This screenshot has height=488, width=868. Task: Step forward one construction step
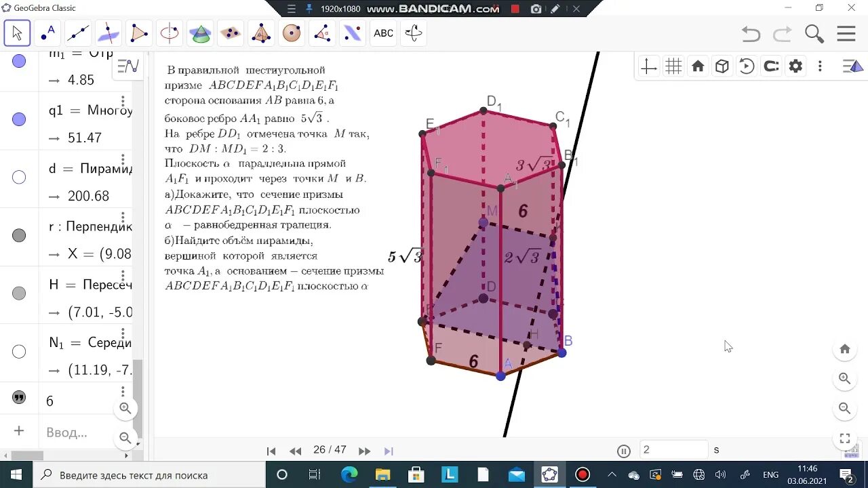[365, 451]
